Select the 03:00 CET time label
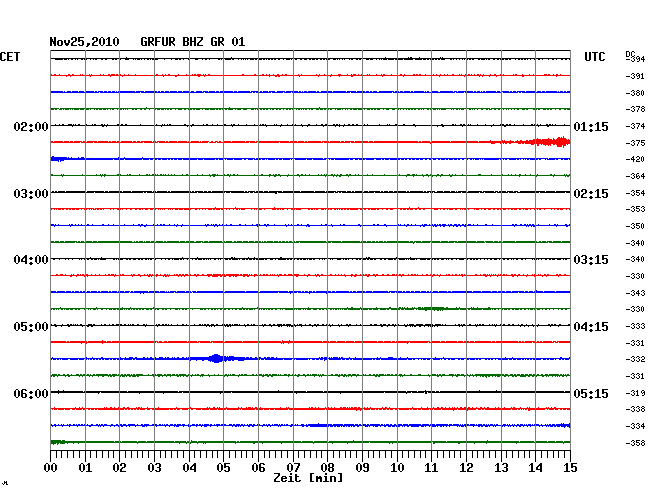Viewport: 650px width, 494px height. (x=31, y=194)
